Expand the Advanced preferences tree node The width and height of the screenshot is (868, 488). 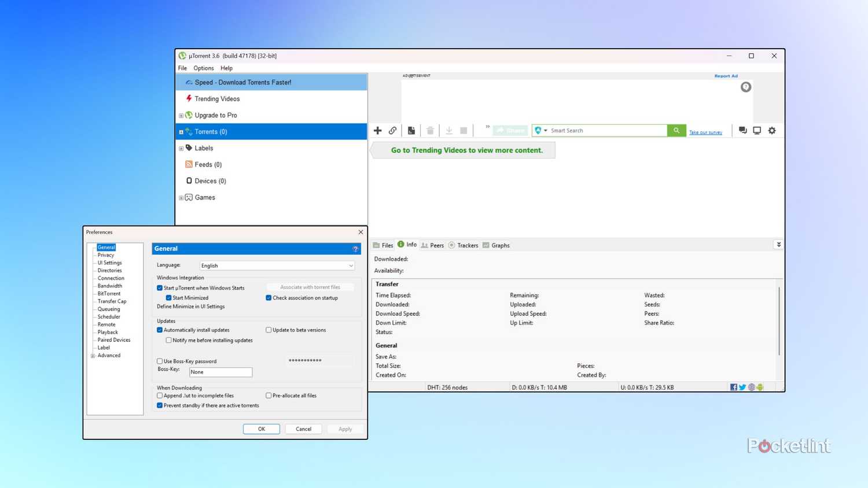point(93,356)
